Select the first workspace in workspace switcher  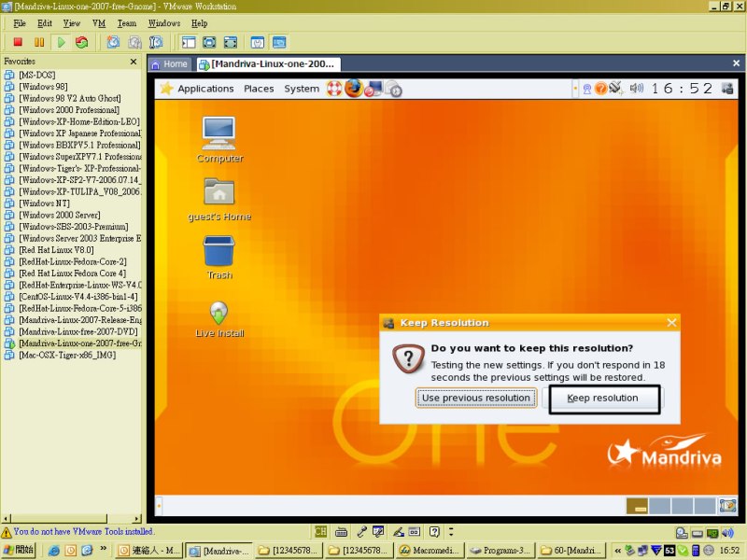[x=637, y=506]
